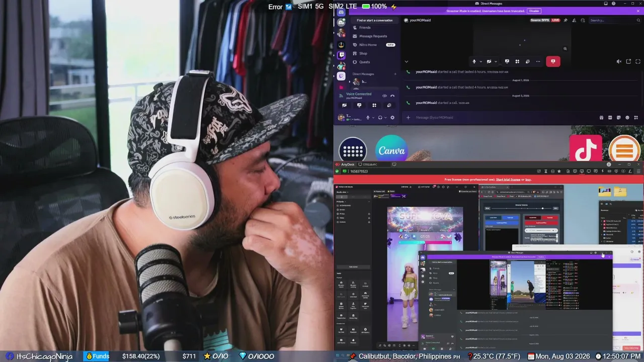Open Studio view dropdown in remote TikTok Studio

click(343, 192)
